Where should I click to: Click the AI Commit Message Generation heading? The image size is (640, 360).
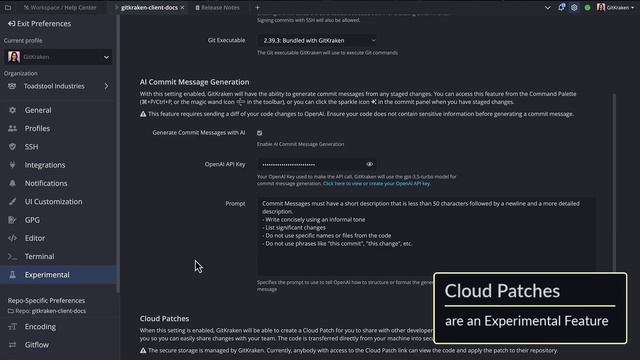pyautogui.click(x=194, y=82)
